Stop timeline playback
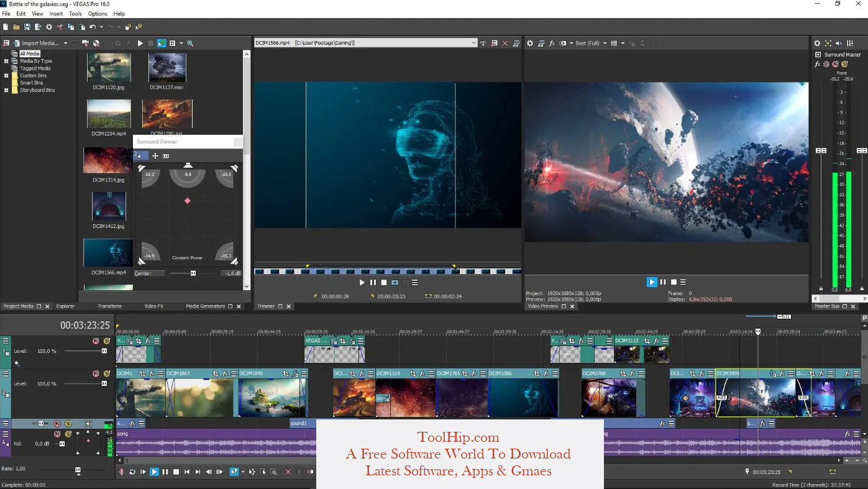 (x=176, y=472)
